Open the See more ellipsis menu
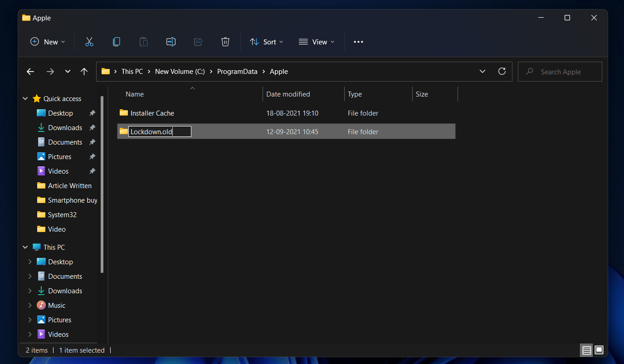Image resolution: width=624 pixels, height=364 pixels. [358, 42]
